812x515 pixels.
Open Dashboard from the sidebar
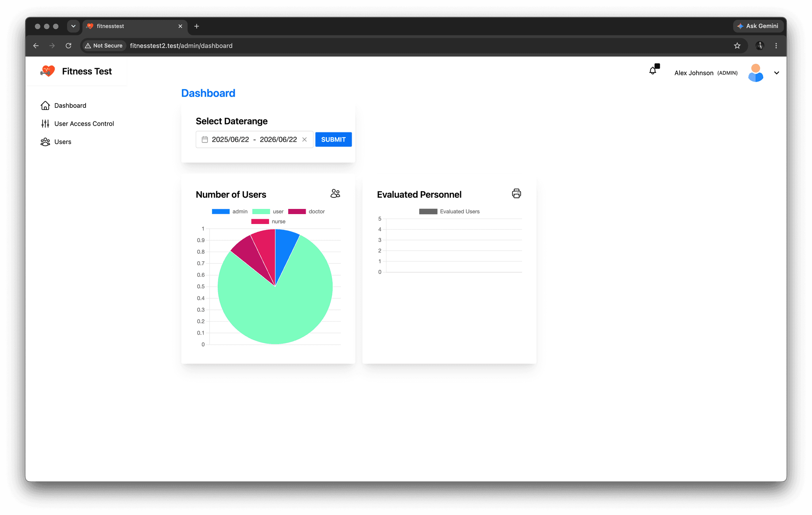(x=70, y=105)
